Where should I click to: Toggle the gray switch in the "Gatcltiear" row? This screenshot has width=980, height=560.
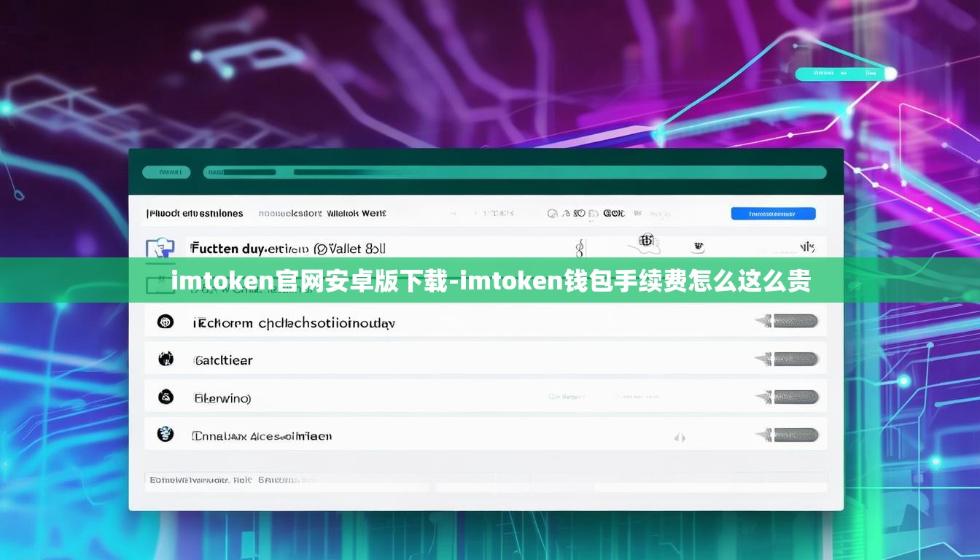[787, 359]
